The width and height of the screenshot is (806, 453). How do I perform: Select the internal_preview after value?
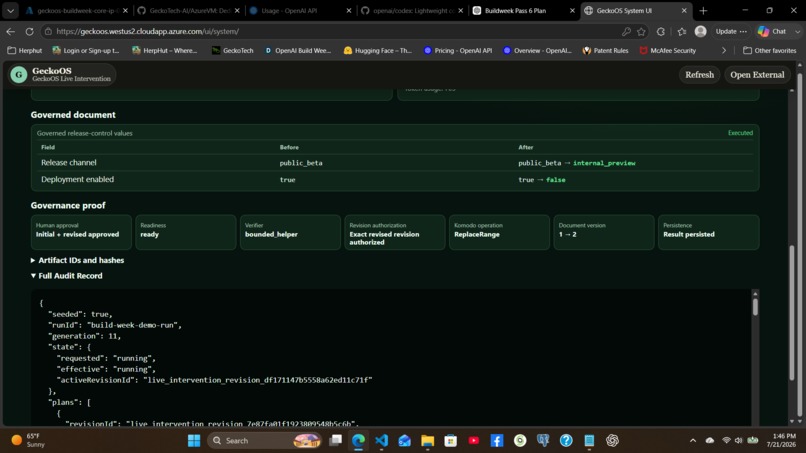coord(604,163)
